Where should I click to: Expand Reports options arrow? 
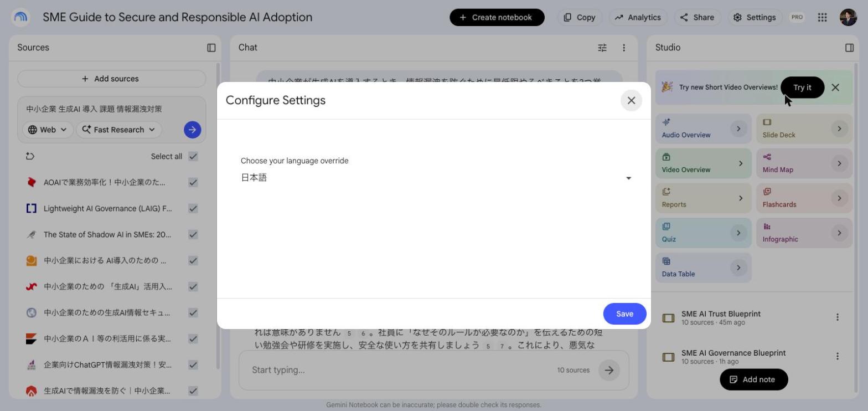pyautogui.click(x=740, y=198)
